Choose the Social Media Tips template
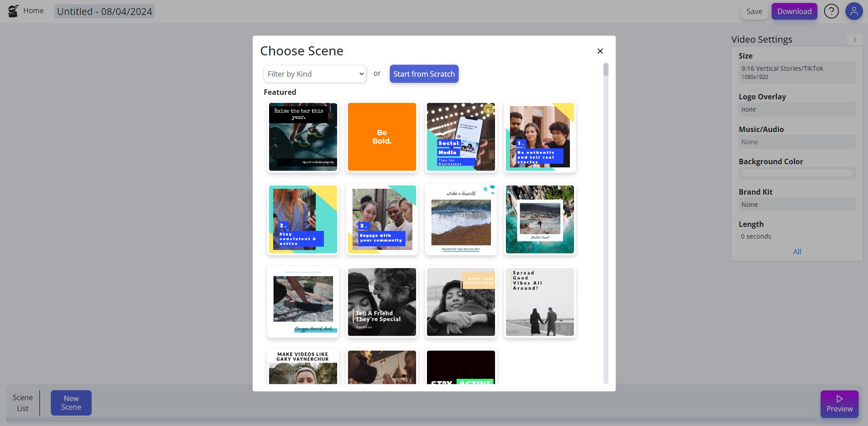Image resolution: width=868 pixels, height=426 pixels. pyautogui.click(x=461, y=137)
